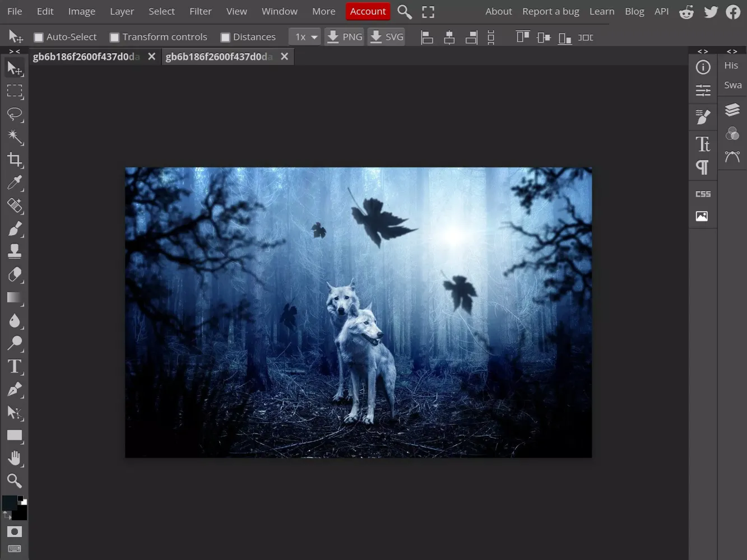The width and height of the screenshot is (747, 560).
Task: Toggle Quick Mask mode icon
Action: tap(15, 531)
